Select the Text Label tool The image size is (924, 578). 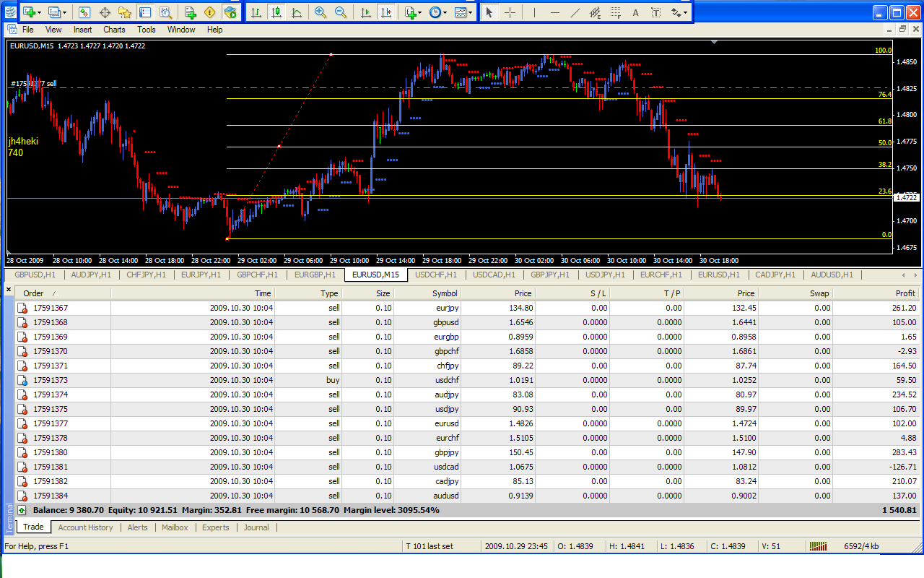pyautogui.click(x=655, y=12)
